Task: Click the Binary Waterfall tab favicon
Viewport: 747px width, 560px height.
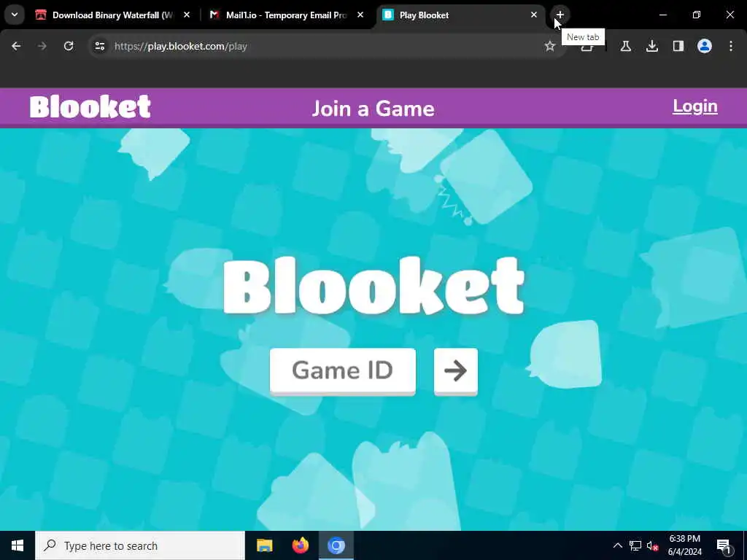Action: [41, 15]
